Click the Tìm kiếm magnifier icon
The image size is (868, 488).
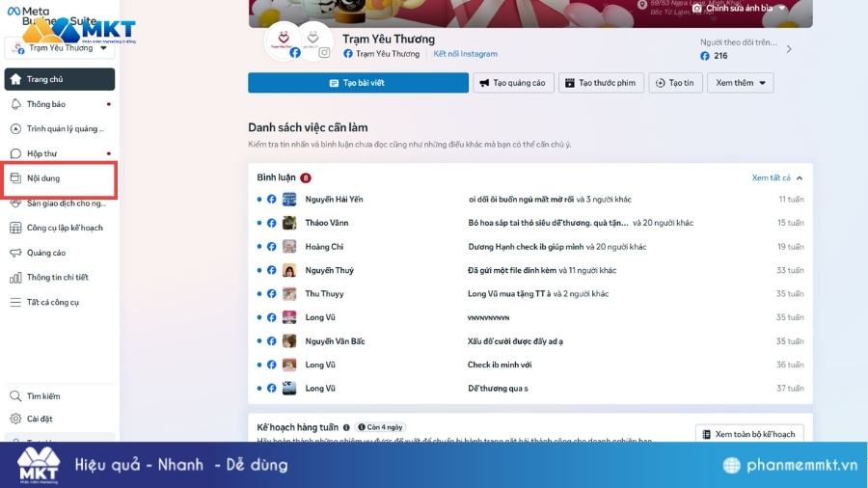click(15, 396)
